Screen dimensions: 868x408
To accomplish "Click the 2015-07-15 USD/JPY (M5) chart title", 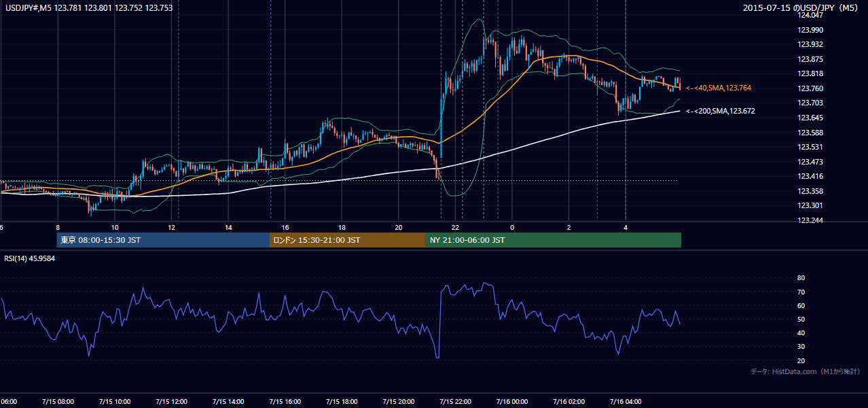I will pos(801,8).
